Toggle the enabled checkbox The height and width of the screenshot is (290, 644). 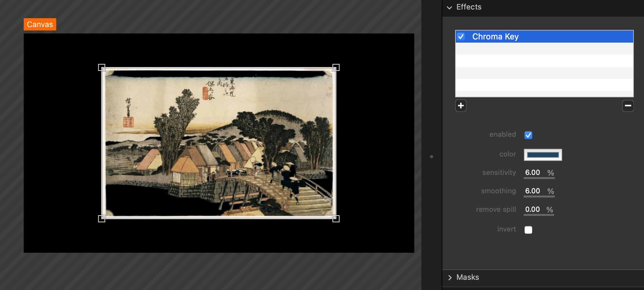tap(528, 135)
